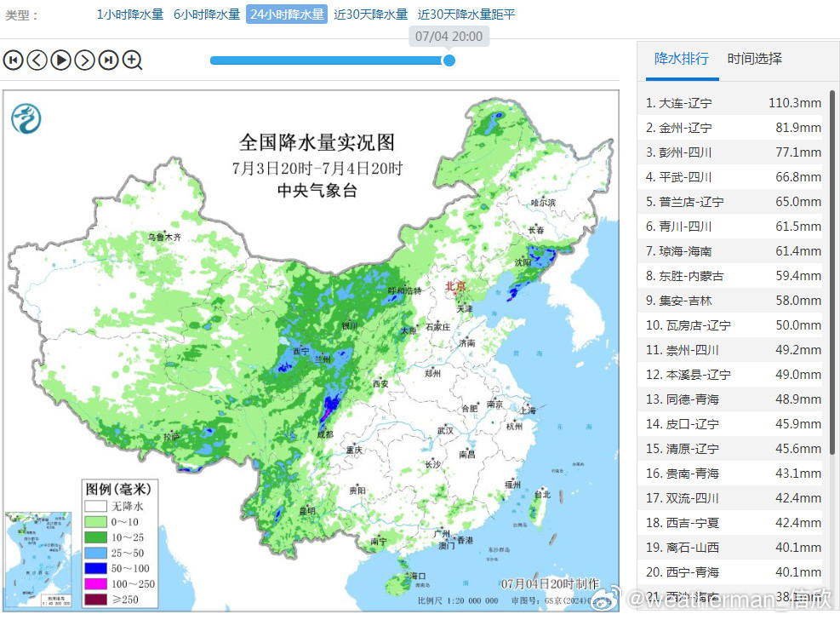Screen dimensions: 840x620
Task: Jump to the first frame button
Action: click(14, 60)
